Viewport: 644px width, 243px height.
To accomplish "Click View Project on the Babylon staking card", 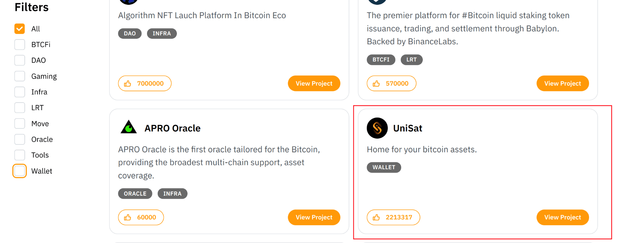I will pyautogui.click(x=563, y=83).
